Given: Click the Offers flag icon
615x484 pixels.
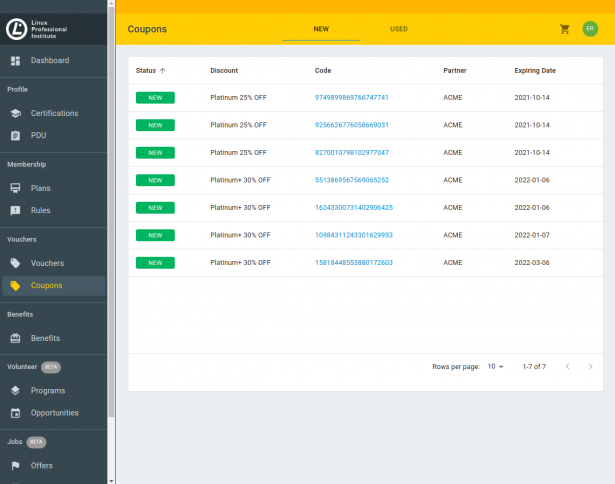Looking at the screenshot, I should click(15, 466).
